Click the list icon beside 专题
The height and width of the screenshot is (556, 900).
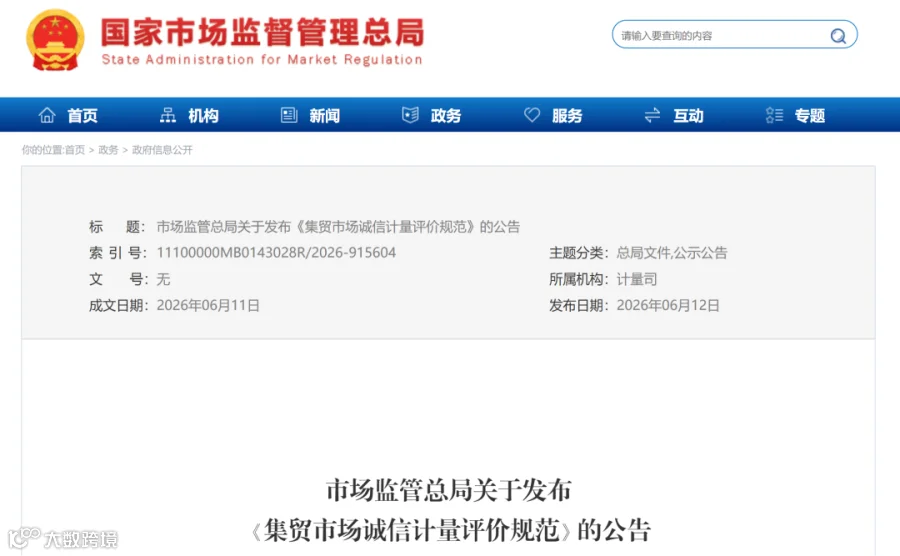[774, 115]
